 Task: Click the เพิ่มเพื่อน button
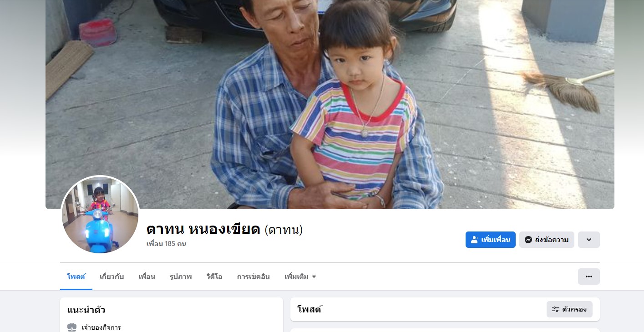tap(491, 240)
